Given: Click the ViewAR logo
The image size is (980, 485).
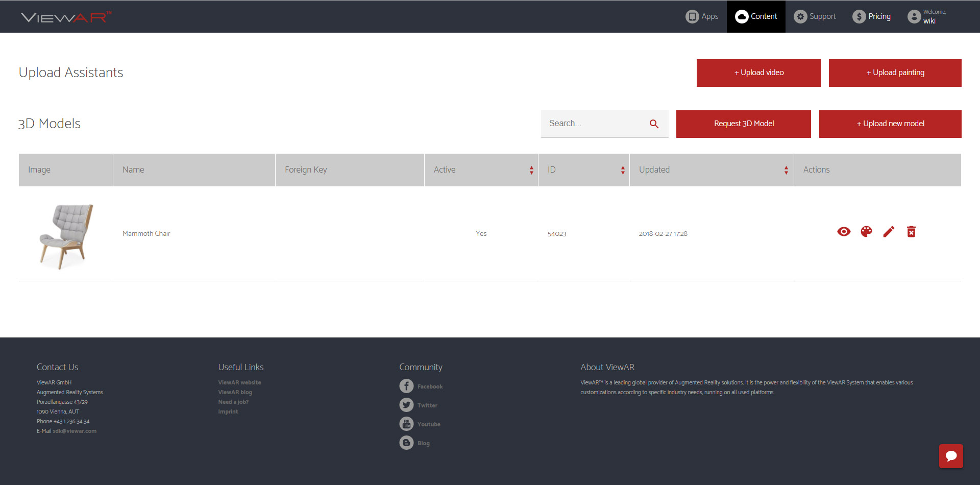Looking at the screenshot, I should tap(66, 17).
